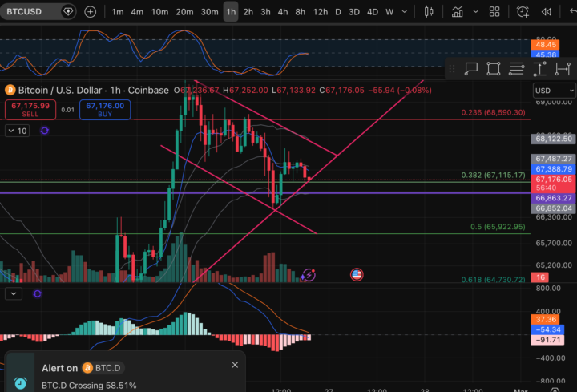
Task: Click refresh icon in MACD pane
Action: click(37, 293)
